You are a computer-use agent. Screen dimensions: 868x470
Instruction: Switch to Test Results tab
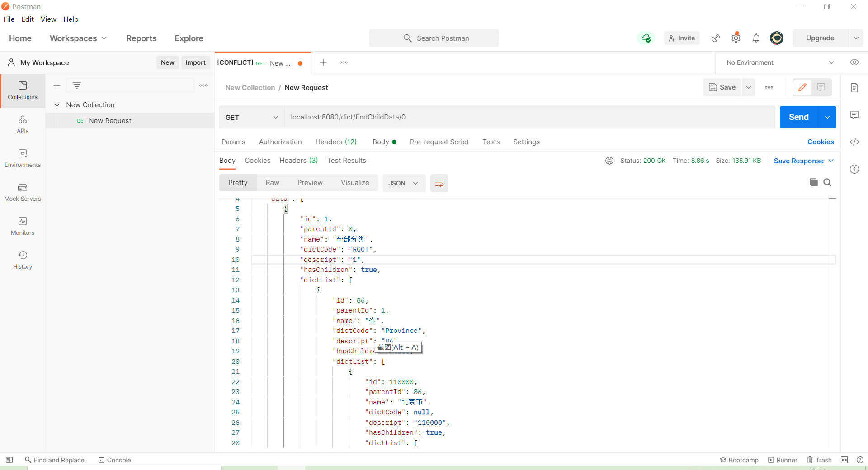pos(347,161)
